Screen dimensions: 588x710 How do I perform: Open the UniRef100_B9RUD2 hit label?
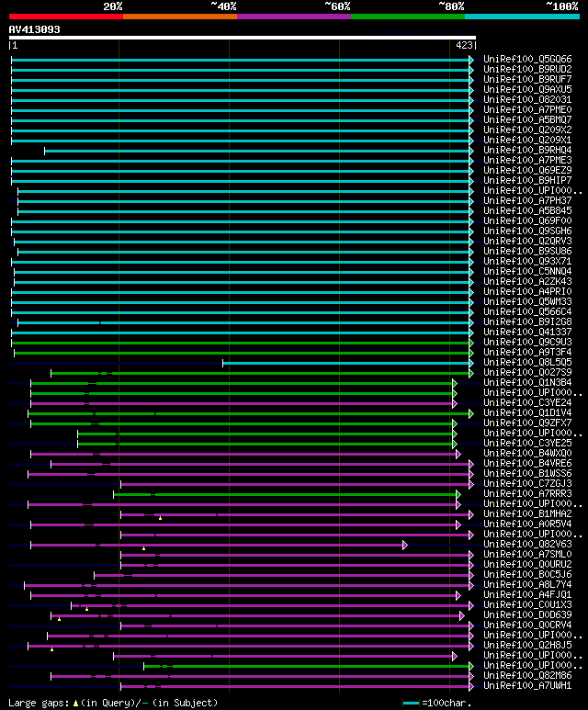(527, 69)
